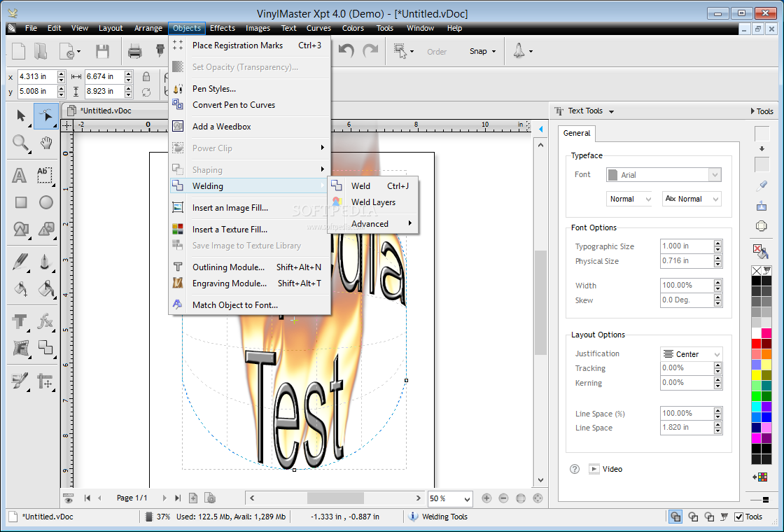Switch to the General tab
The height and width of the screenshot is (532, 784).
tap(577, 133)
